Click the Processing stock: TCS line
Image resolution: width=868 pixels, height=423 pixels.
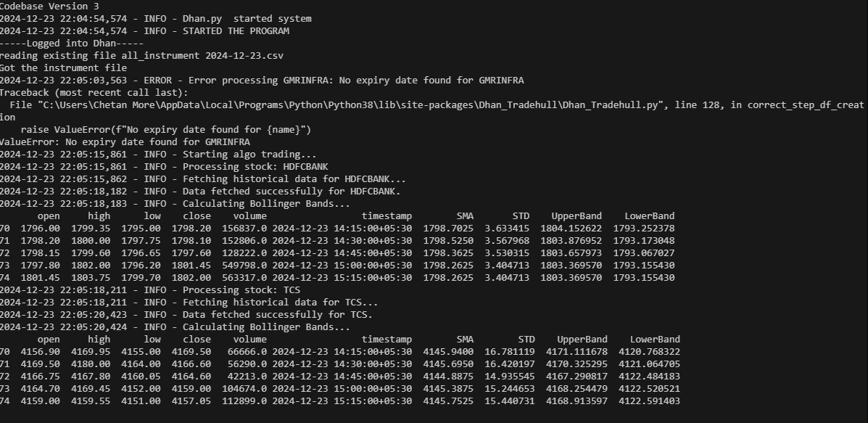tap(150, 290)
